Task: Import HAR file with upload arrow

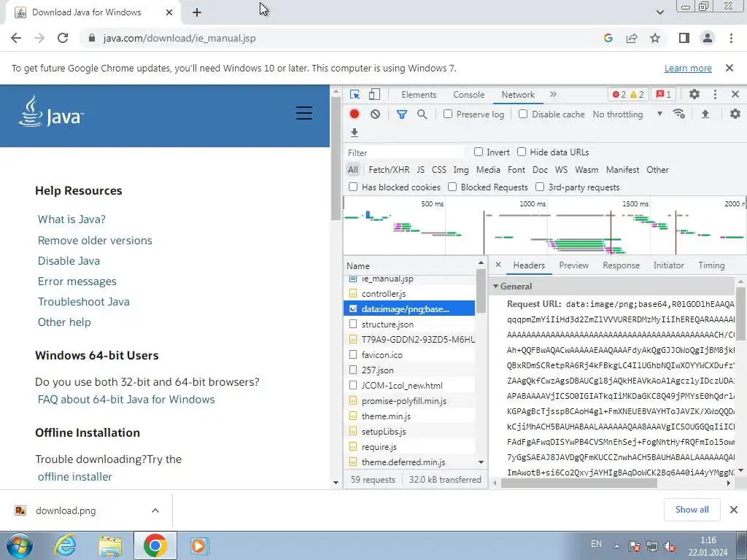Action: pyautogui.click(x=705, y=114)
